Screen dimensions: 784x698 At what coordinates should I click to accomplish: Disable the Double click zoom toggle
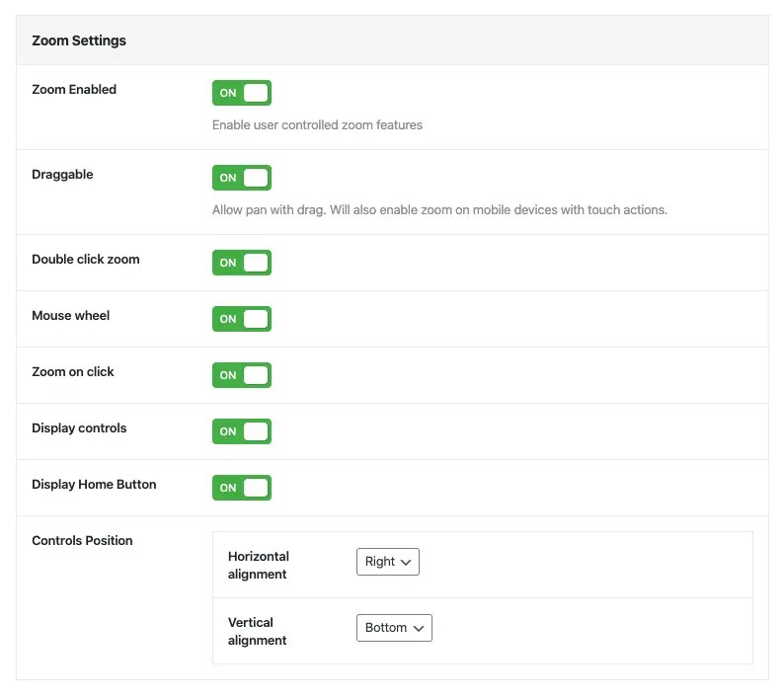click(242, 263)
